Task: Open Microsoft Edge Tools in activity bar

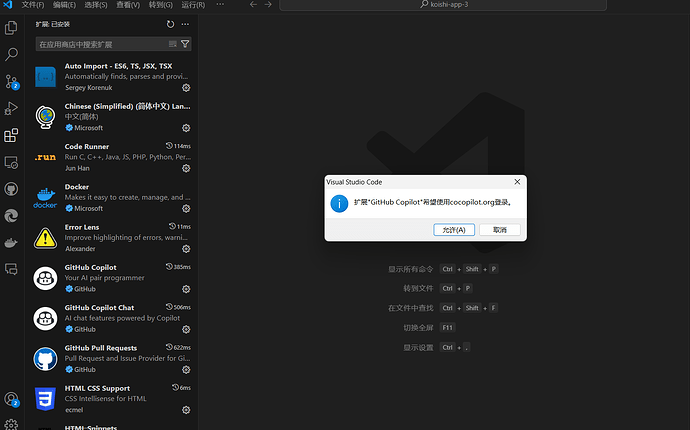Action: (11, 216)
